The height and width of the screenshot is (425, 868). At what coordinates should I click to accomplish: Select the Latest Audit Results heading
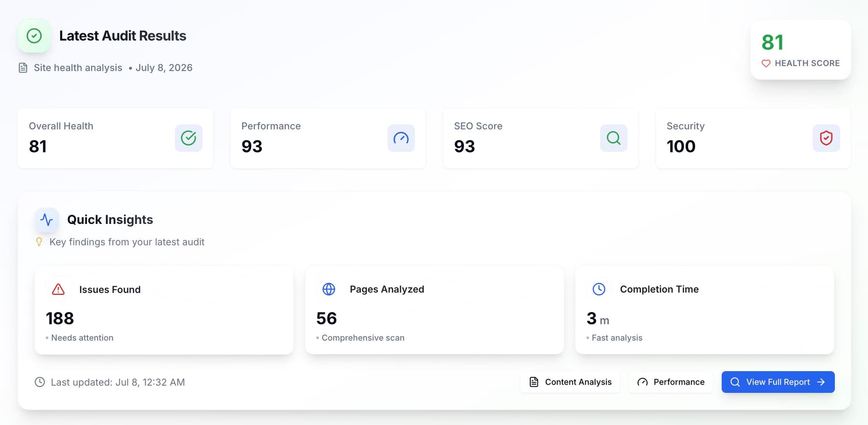coord(122,36)
